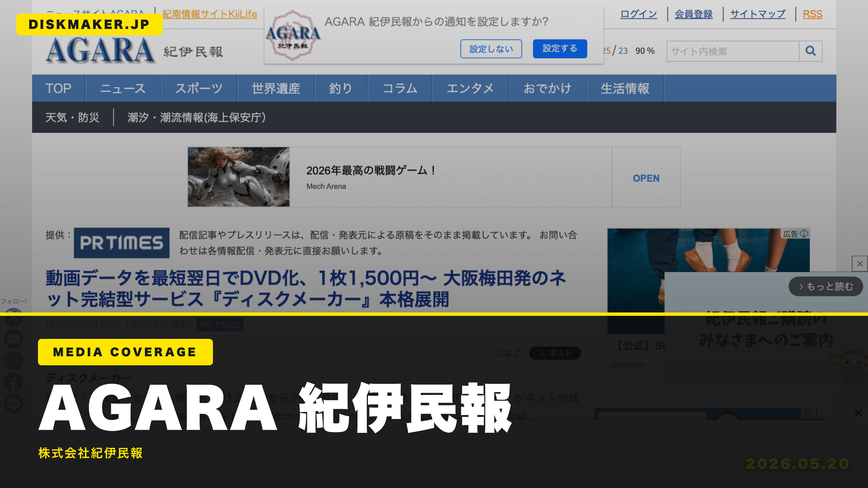Click the LINE follow icon

14,404
